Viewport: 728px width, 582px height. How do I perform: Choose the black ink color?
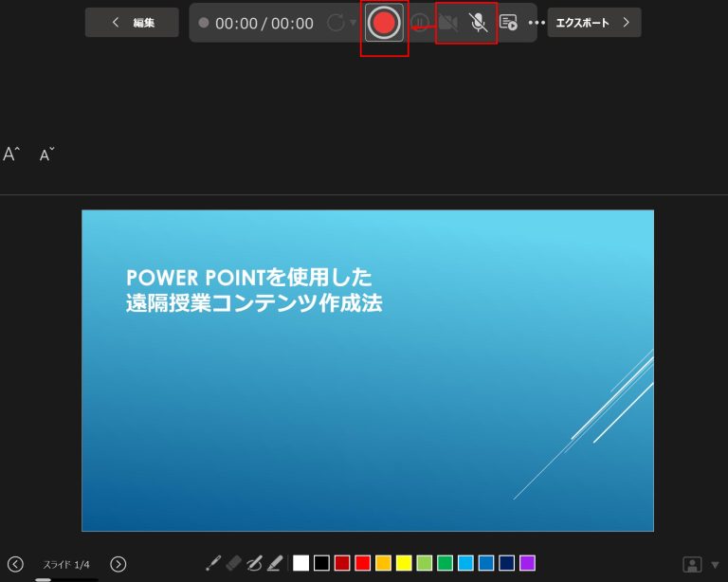(321, 563)
